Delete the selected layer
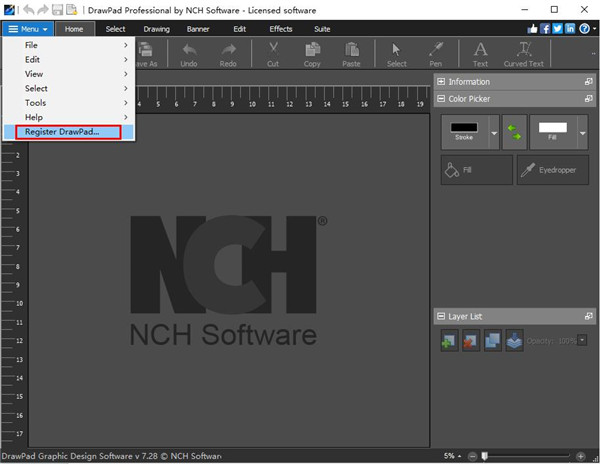 click(x=471, y=340)
